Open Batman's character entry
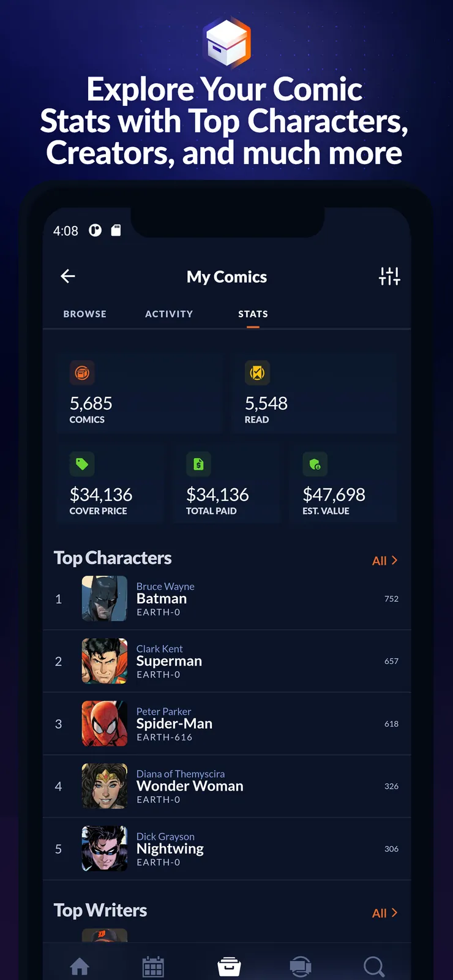The height and width of the screenshot is (980, 453). pyautogui.click(x=161, y=598)
